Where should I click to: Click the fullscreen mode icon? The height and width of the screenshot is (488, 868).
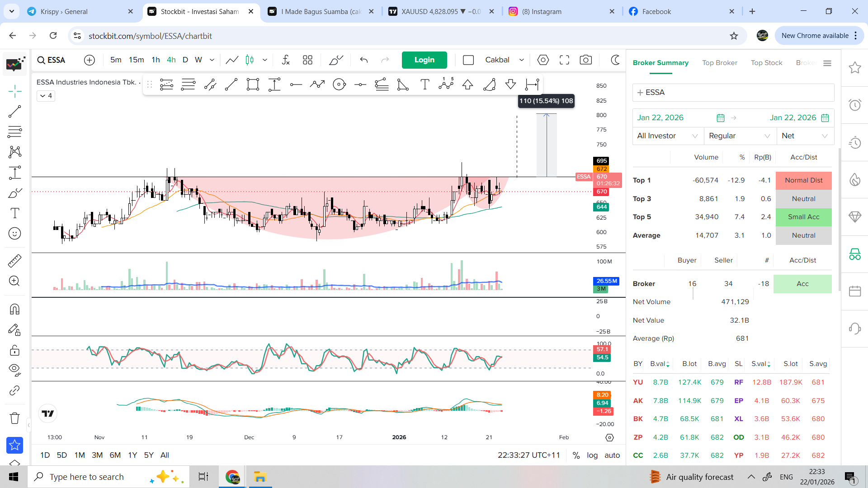tap(564, 60)
